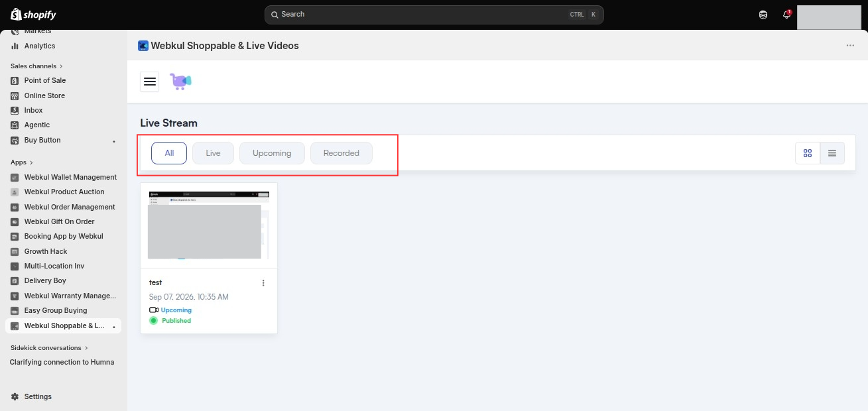Click the Easy Group Buying app icon

click(15, 310)
